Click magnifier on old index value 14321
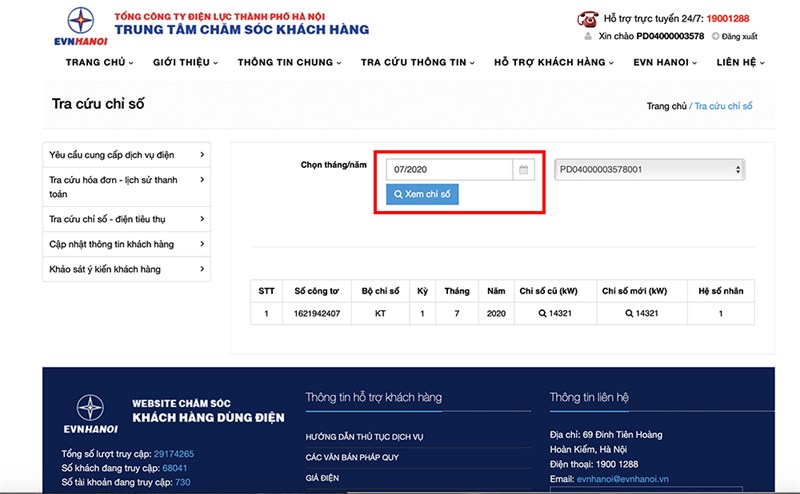The width and height of the screenshot is (800, 494). [541, 313]
